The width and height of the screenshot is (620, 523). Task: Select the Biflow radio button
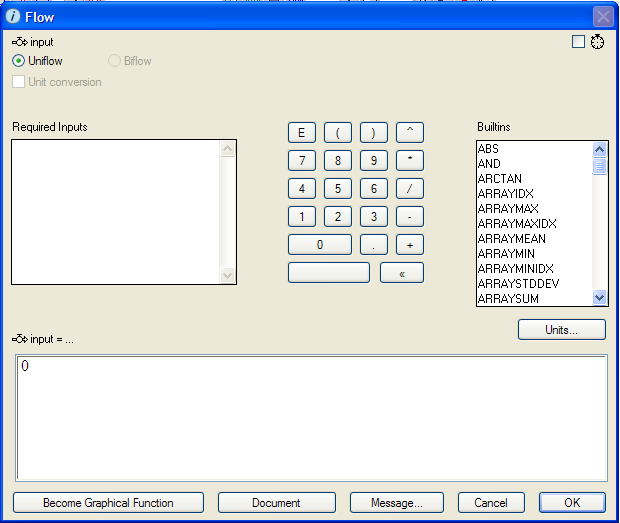click(114, 61)
